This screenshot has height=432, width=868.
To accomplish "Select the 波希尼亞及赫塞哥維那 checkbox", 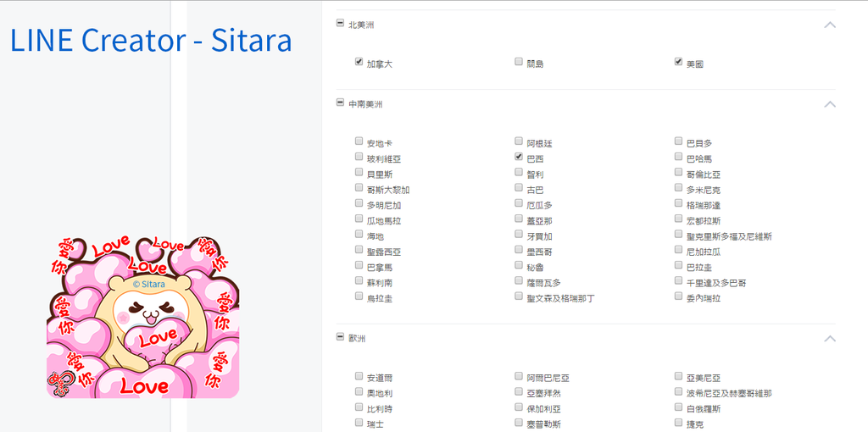I will (679, 391).
